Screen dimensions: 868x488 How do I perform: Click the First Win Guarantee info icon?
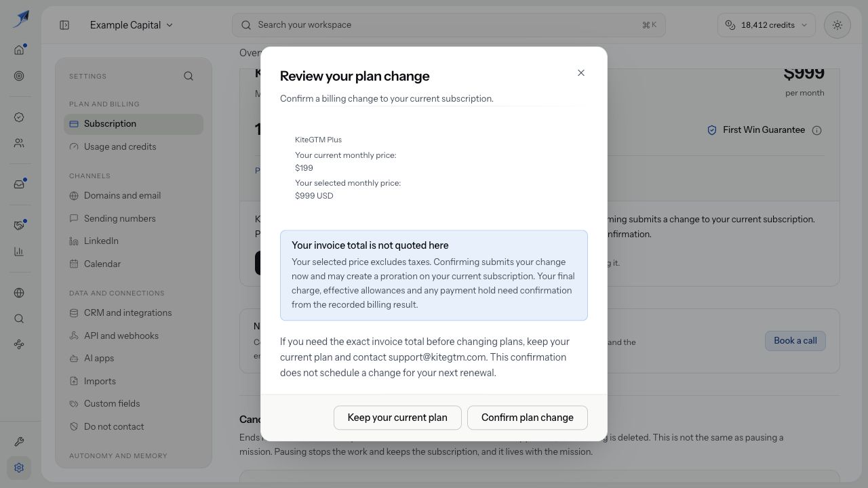(817, 130)
